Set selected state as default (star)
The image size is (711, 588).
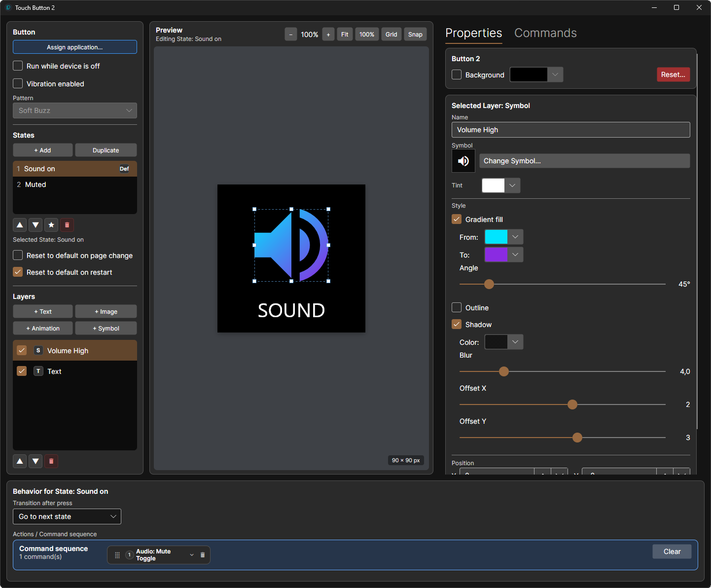(51, 225)
